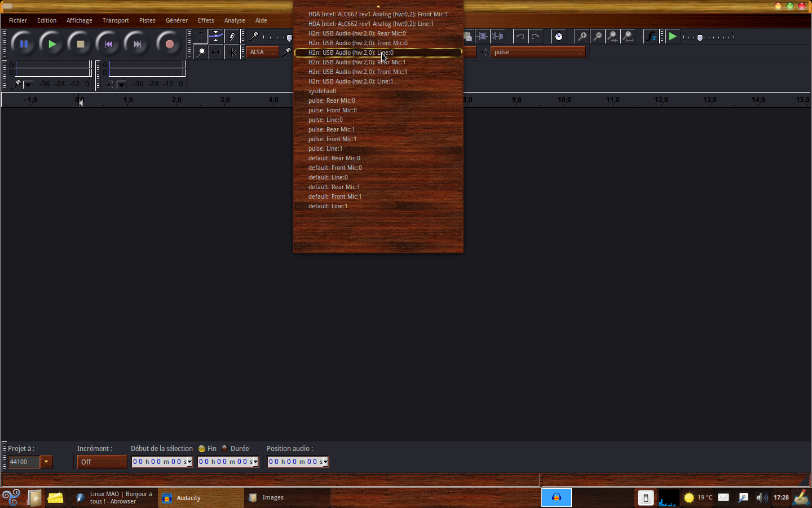Zoom out with the minus magnifier
812x508 pixels.
click(597, 37)
